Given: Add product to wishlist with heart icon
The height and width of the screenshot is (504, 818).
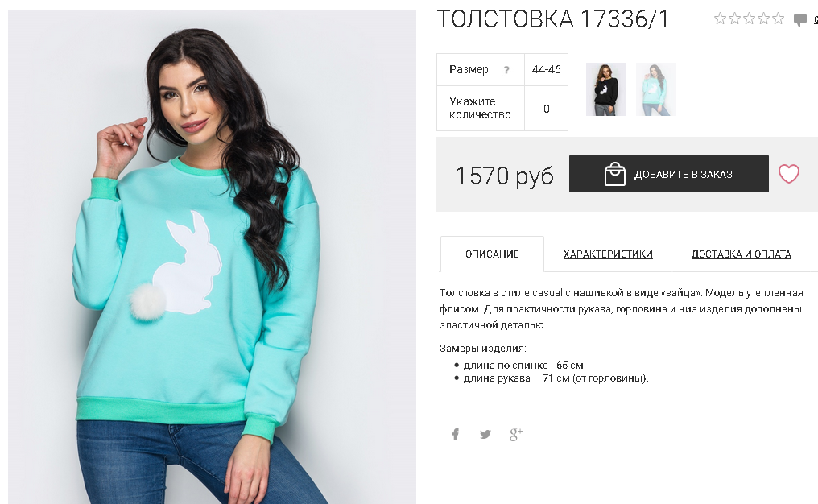Looking at the screenshot, I should pos(789,174).
